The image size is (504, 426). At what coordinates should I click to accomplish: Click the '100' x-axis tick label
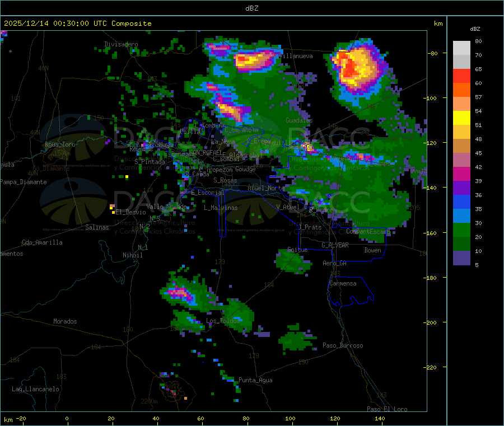pyautogui.click(x=290, y=418)
